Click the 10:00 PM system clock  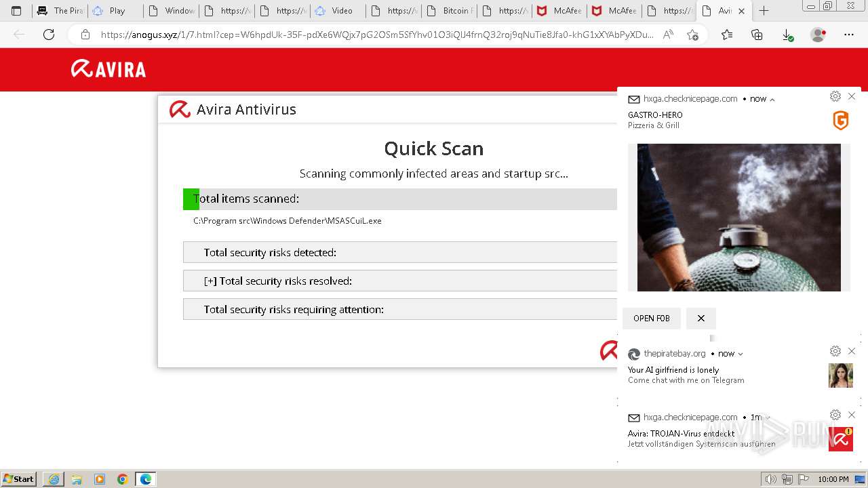(x=833, y=479)
